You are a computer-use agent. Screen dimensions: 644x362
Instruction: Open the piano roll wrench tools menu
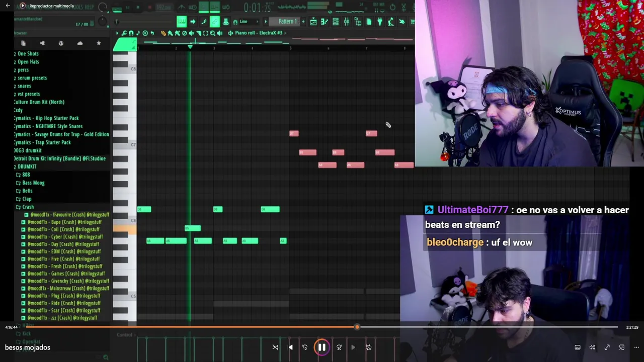[124, 33]
